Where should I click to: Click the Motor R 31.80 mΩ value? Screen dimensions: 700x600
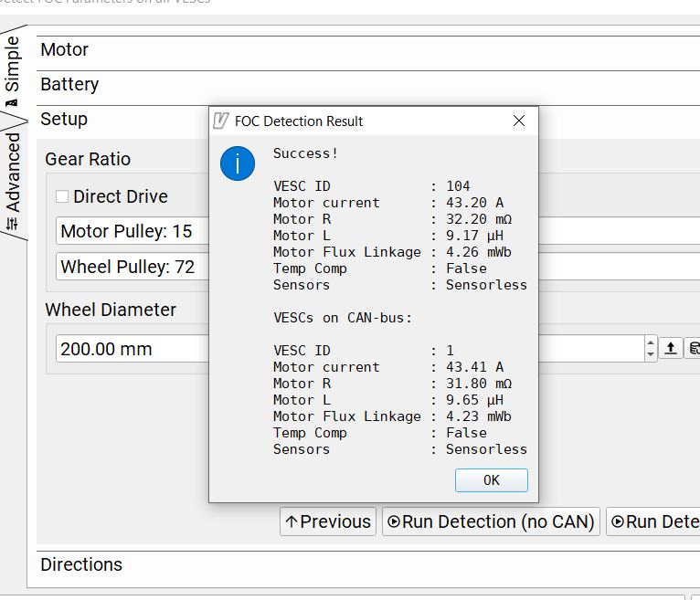coord(479,384)
